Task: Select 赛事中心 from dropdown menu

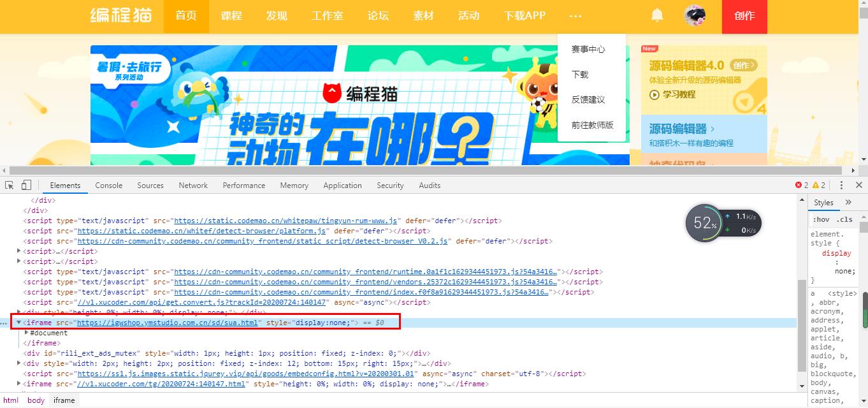Action: tap(588, 49)
